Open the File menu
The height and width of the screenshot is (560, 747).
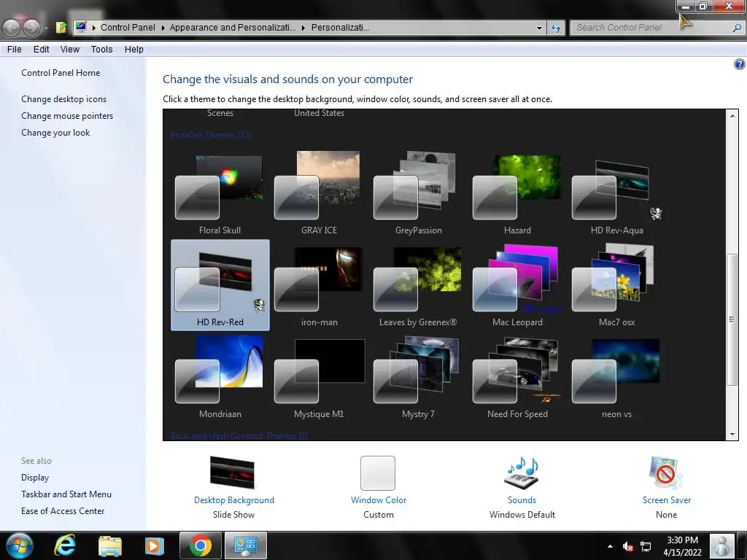pyautogui.click(x=15, y=49)
